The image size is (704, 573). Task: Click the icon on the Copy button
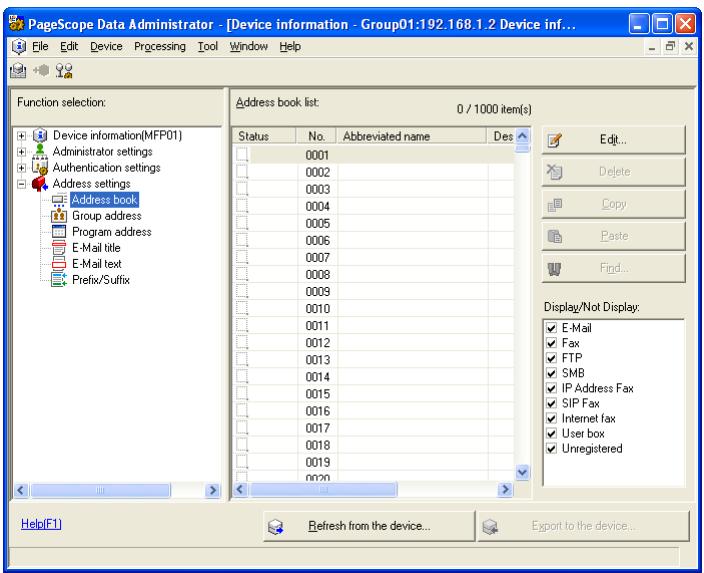[554, 204]
